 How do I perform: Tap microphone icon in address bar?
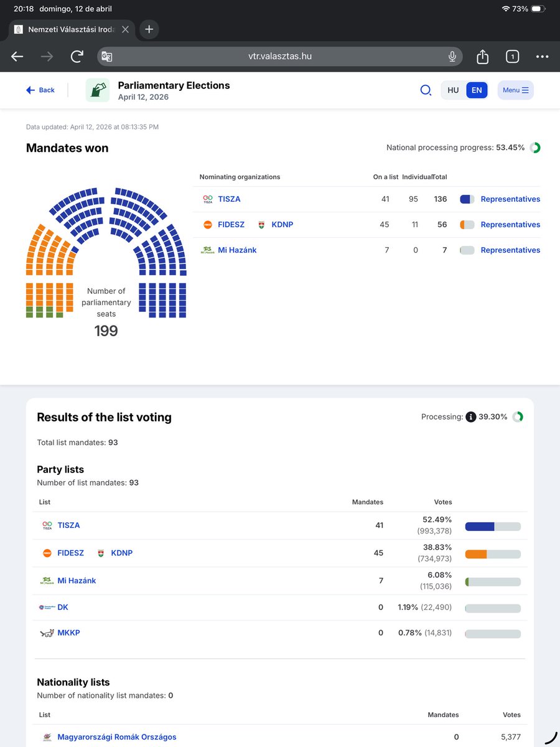[452, 57]
